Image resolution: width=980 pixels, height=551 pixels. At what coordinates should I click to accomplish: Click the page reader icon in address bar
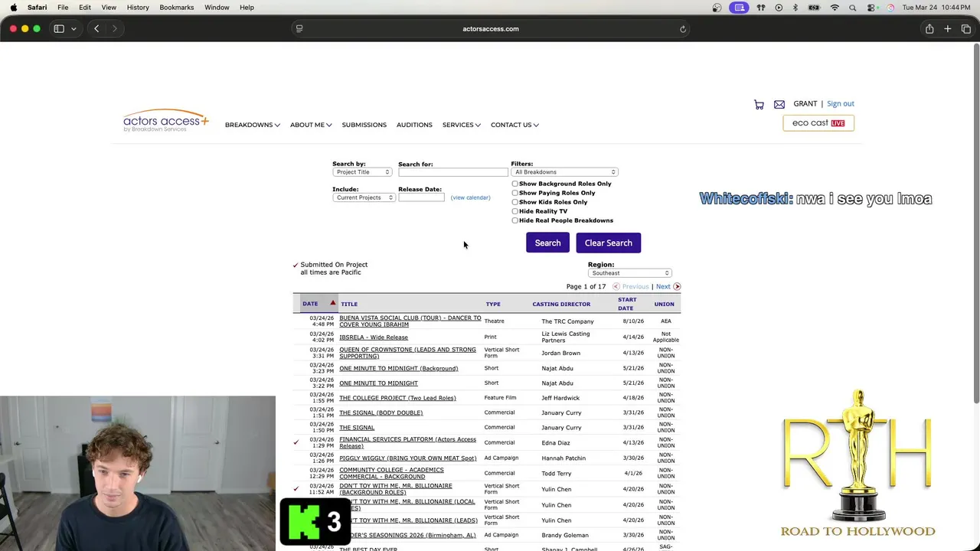coord(299,29)
